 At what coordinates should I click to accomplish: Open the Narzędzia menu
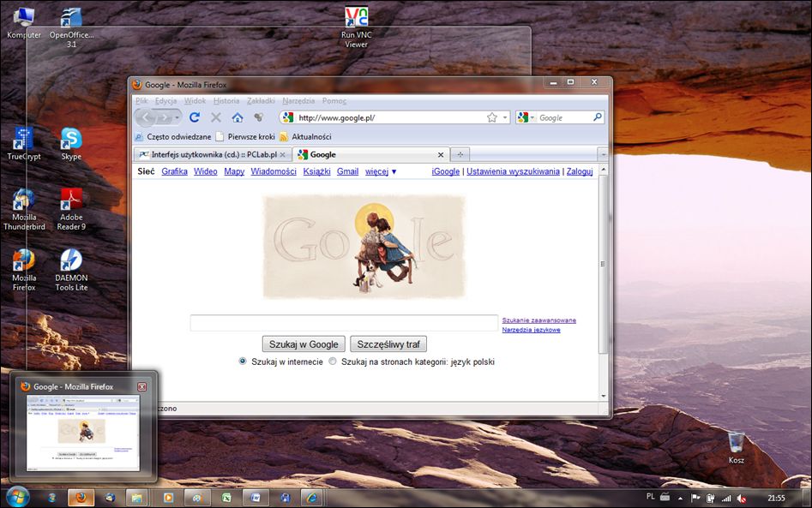[298, 100]
